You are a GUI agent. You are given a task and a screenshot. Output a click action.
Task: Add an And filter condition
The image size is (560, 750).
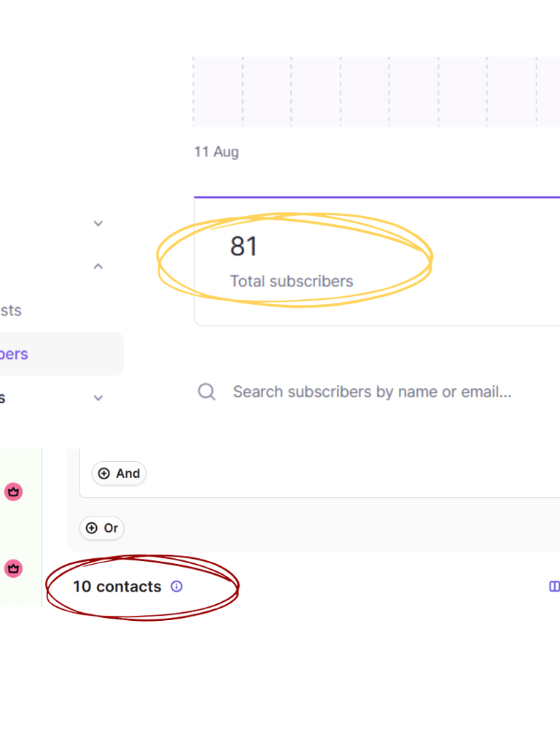point(119,473)
